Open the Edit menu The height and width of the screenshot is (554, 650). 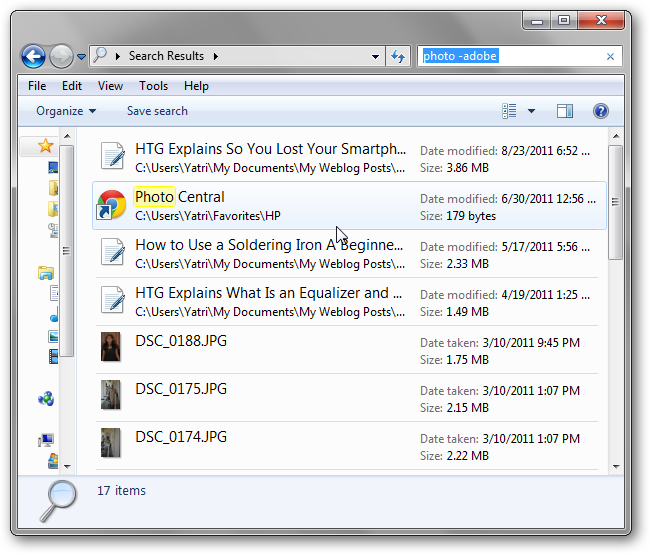click(x=72, y=86)
